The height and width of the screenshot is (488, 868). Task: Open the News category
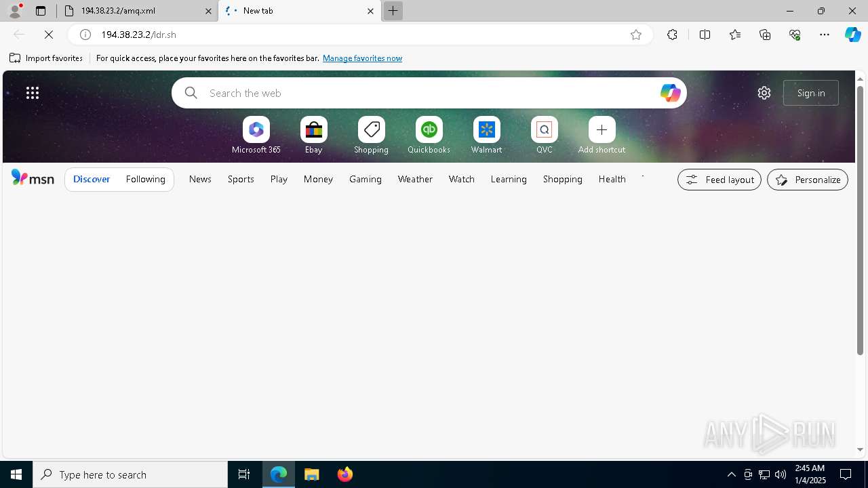pos(200,179)
